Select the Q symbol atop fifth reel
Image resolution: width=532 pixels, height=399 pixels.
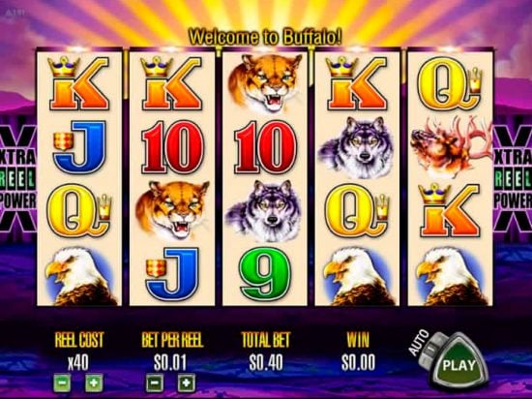click(x=450, y=84)
